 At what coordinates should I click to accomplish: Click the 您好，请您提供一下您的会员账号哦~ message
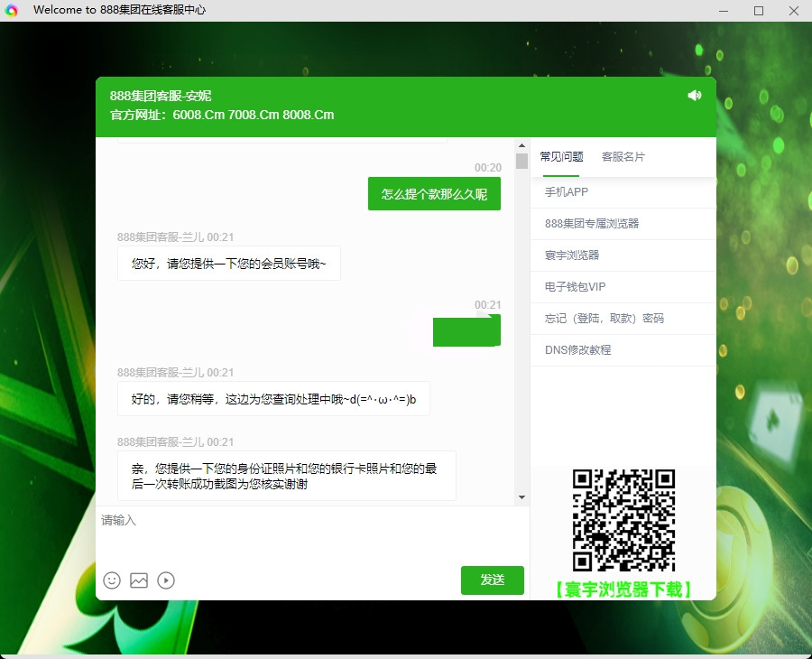coord(229,264)
